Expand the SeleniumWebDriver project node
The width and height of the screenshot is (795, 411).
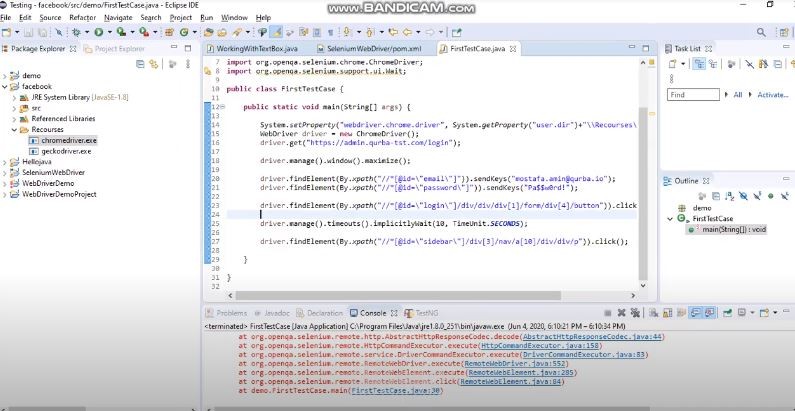pyautogui.click(x=5, y=173)
